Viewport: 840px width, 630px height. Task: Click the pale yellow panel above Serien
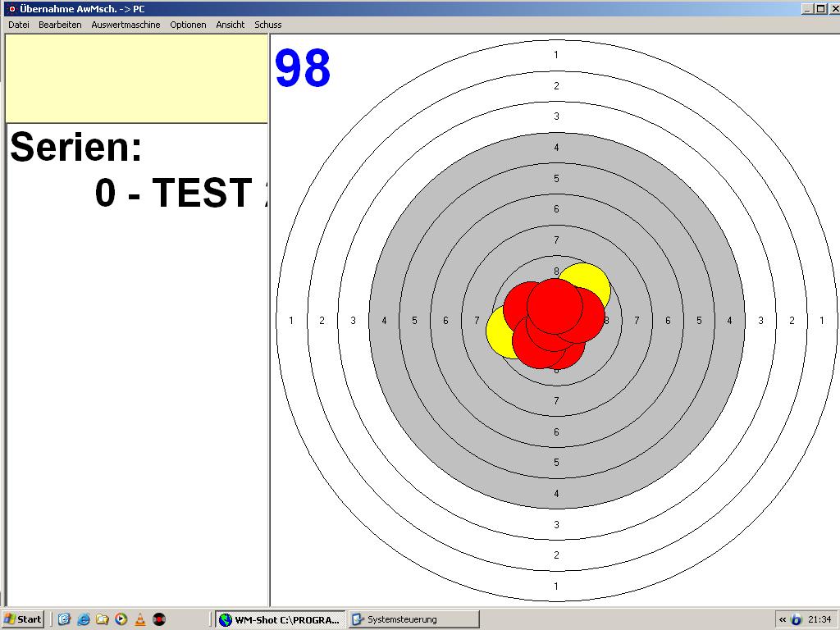click(136, 80)
